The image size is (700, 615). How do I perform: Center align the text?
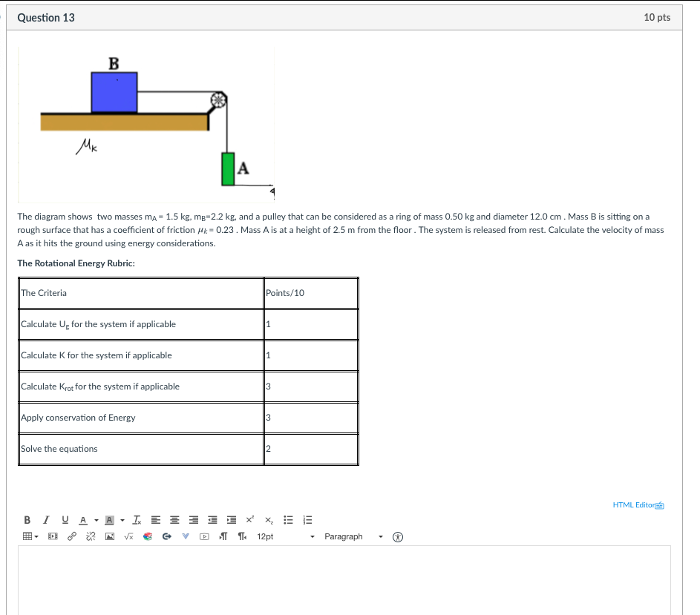[x=174, y=520]
